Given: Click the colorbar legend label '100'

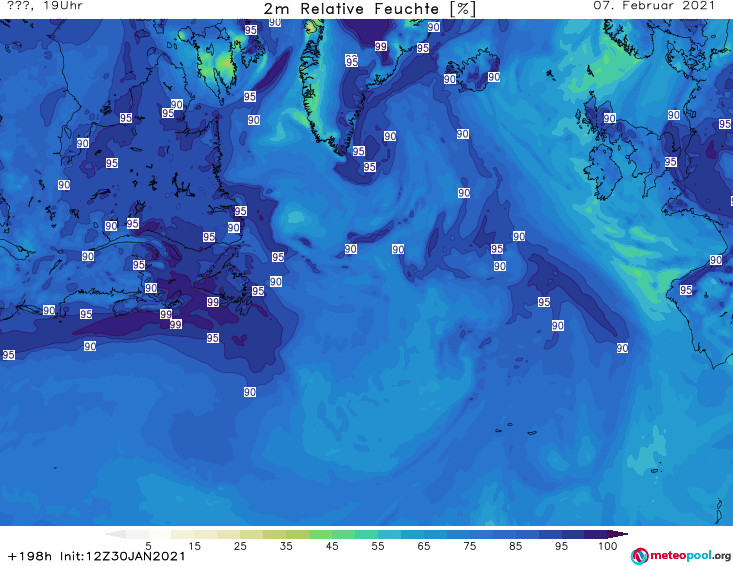Looking at the screenshot, I should [607, 546].
